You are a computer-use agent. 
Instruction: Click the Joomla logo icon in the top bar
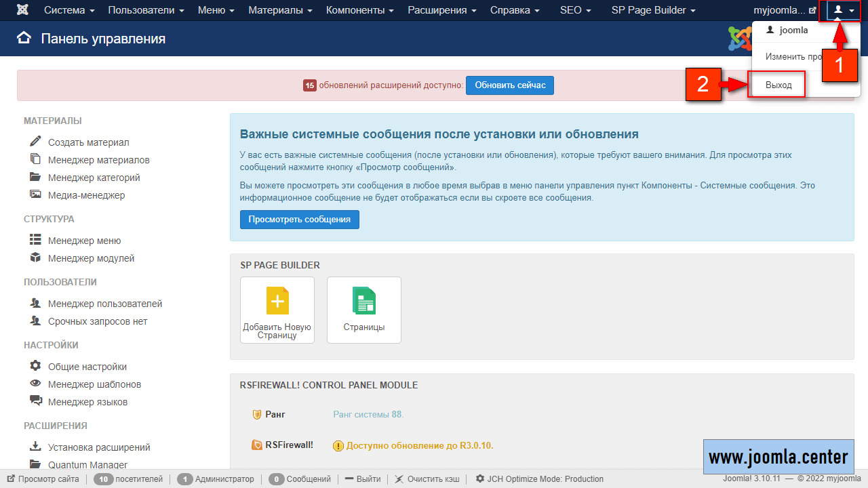pyautogui.click(x=23, y=10)
